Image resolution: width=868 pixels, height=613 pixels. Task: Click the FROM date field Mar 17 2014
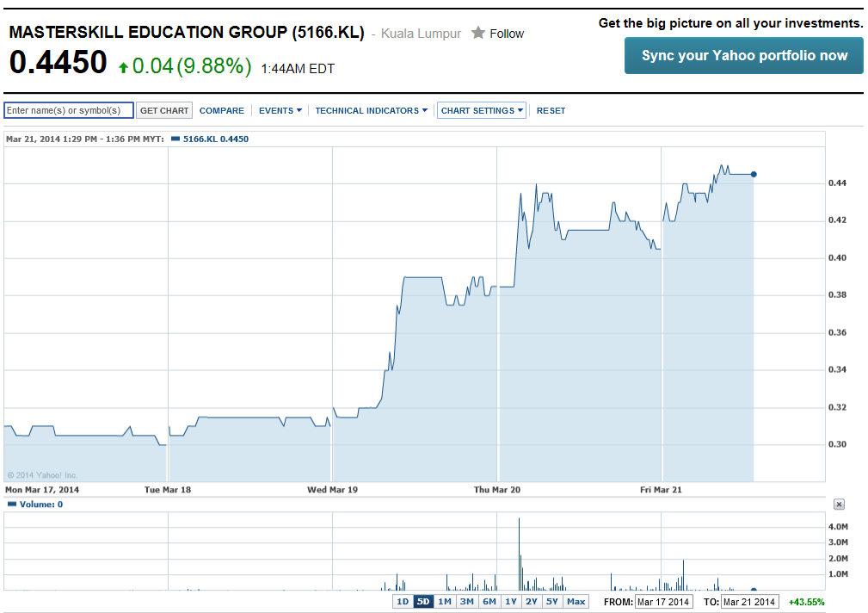(663, 602)
